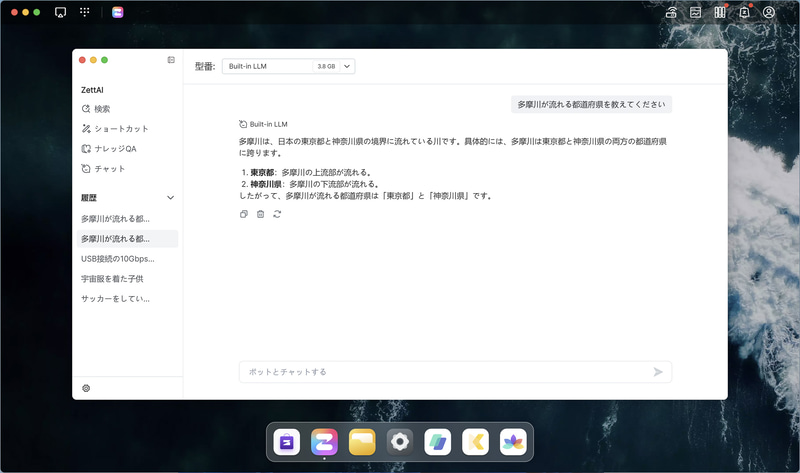
Task: Open the green-blue parallelogram app in dock
Action: pyautogui.click(x=438, y=442)
